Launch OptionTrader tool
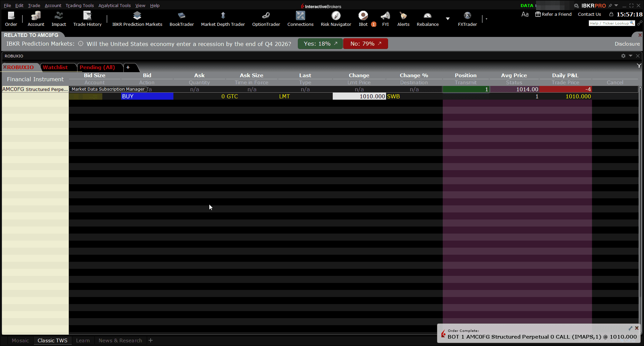 click(x=266, y=19)
